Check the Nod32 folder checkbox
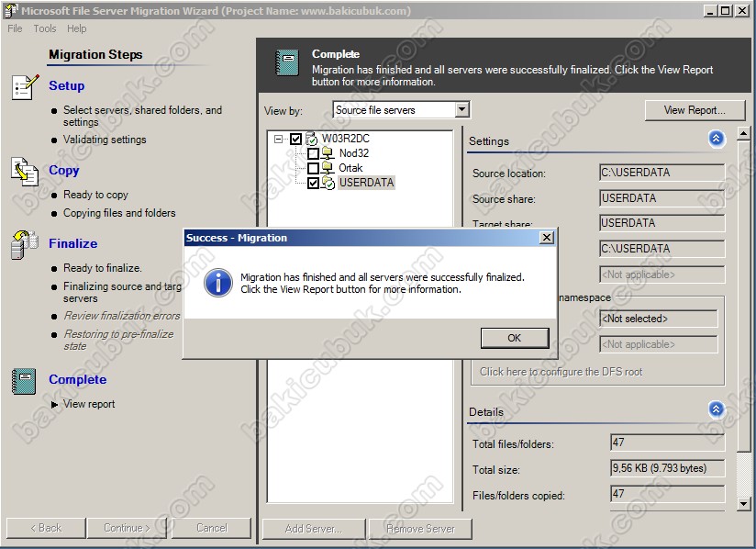756x549 pixels. point(313,153)
